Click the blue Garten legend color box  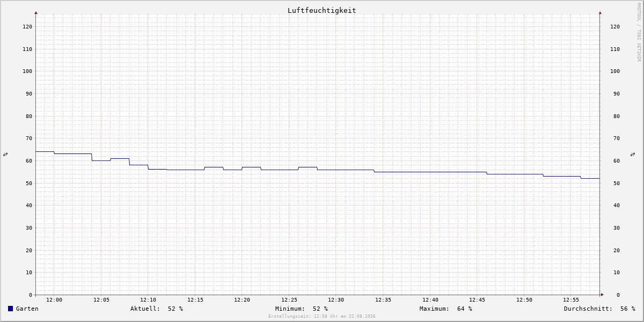(10, 309)
